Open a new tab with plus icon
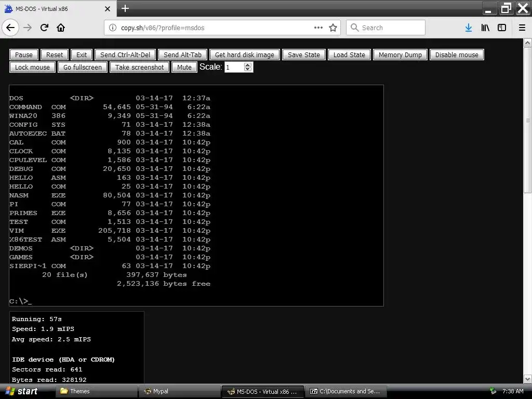 125,8
